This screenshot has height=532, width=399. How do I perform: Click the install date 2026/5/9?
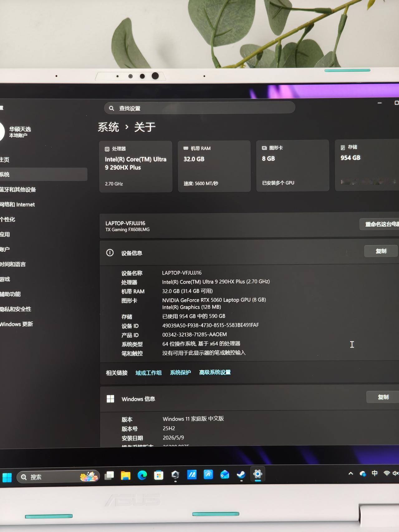pos(173,438)
